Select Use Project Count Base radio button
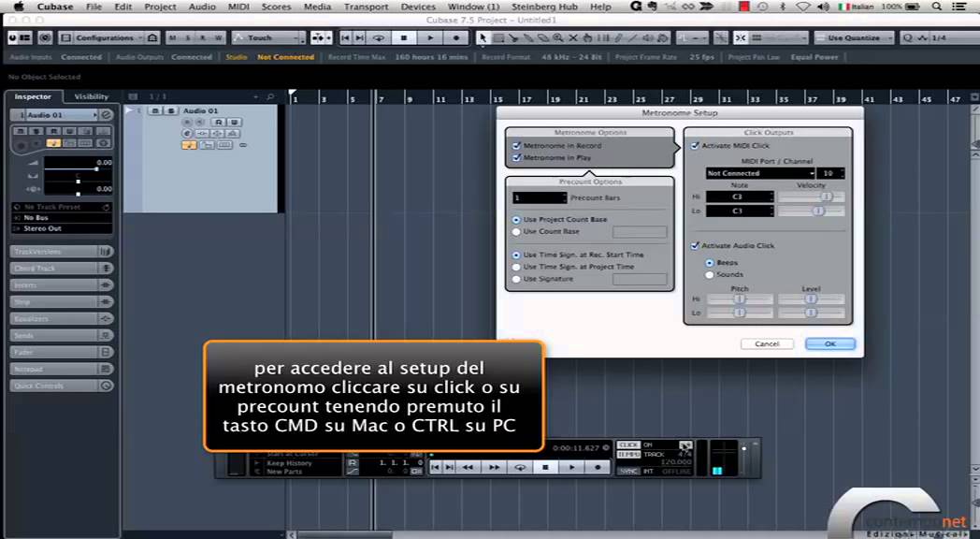The width and height of the screenshot is (980, 539). (516, 220)
